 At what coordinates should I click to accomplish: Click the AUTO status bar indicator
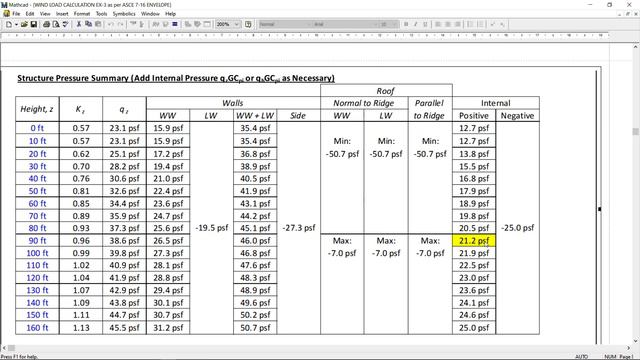[x=581, y=357]
